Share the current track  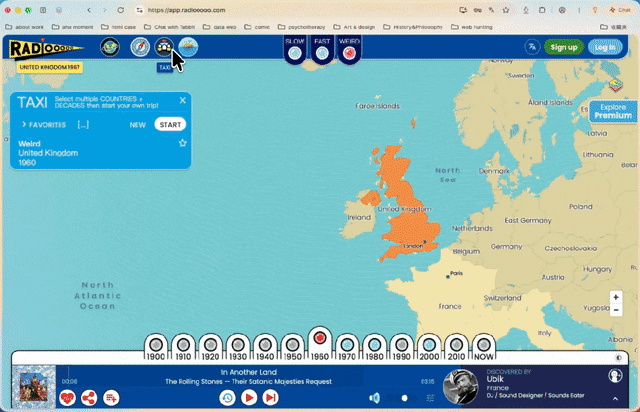(89, 398)
